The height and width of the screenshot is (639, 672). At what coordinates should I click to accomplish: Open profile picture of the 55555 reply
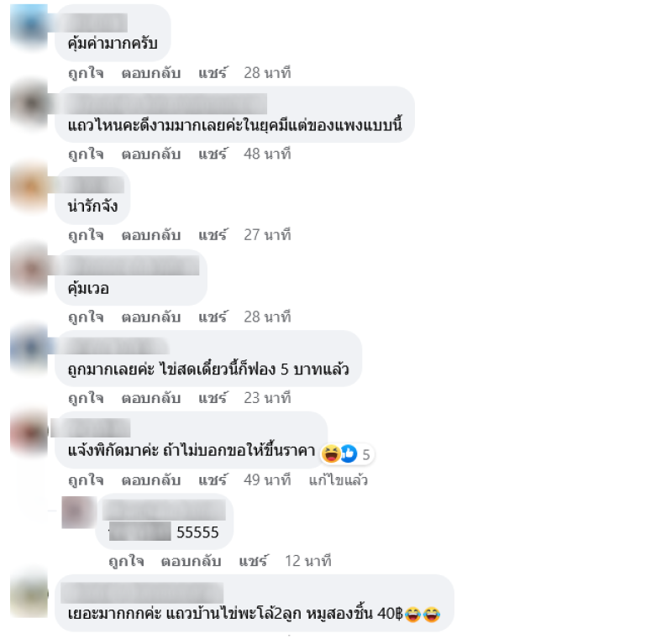tap(79, 512)
